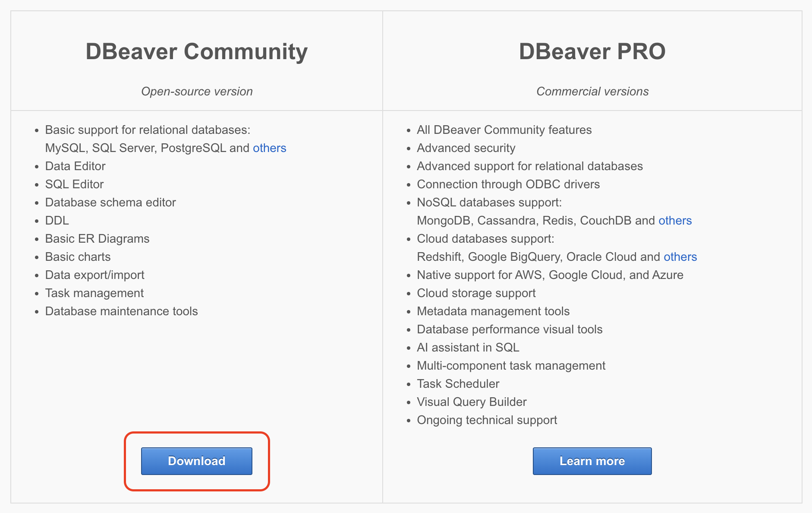Click the DDL list item

pyautogui.click(x=57, y=221)
